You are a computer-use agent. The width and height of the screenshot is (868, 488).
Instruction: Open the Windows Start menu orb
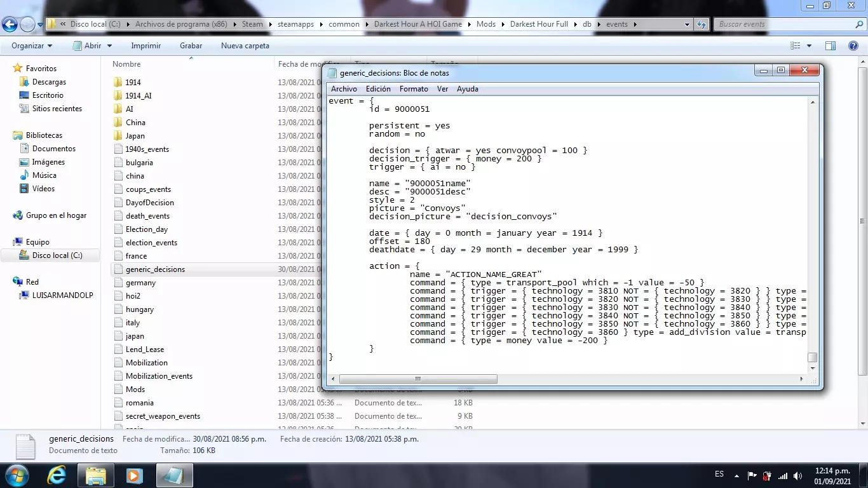17,475
